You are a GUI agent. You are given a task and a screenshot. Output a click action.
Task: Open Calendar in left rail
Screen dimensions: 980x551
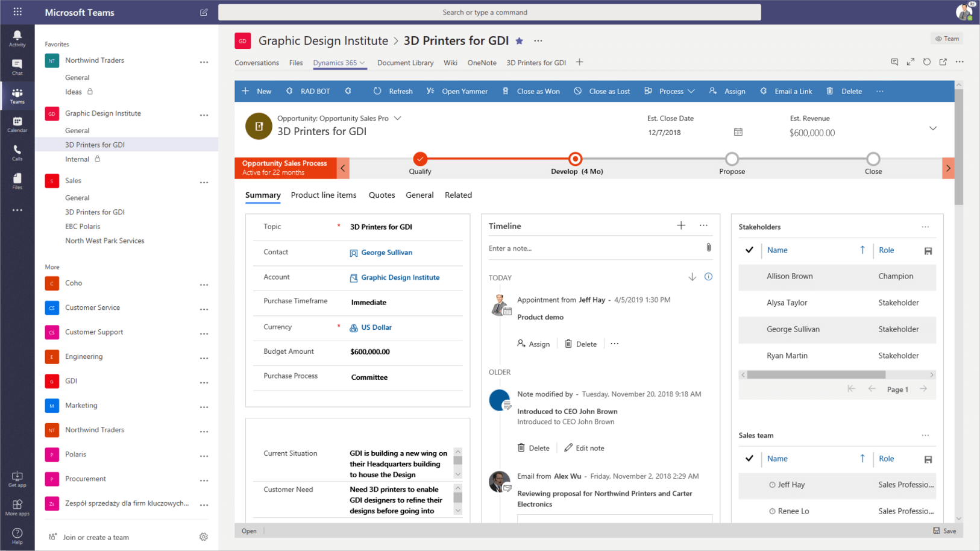pyautogui.click(x=17, y=124)
